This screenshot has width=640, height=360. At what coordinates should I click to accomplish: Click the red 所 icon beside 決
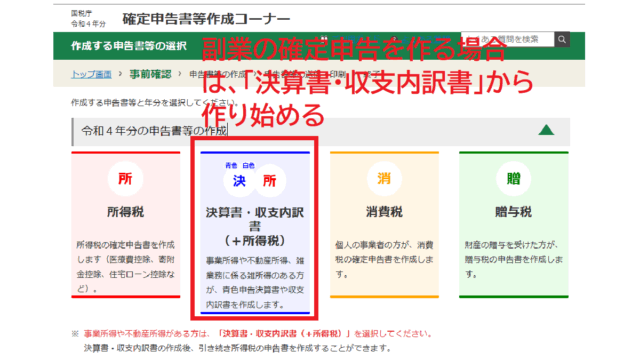coord(270,180)
